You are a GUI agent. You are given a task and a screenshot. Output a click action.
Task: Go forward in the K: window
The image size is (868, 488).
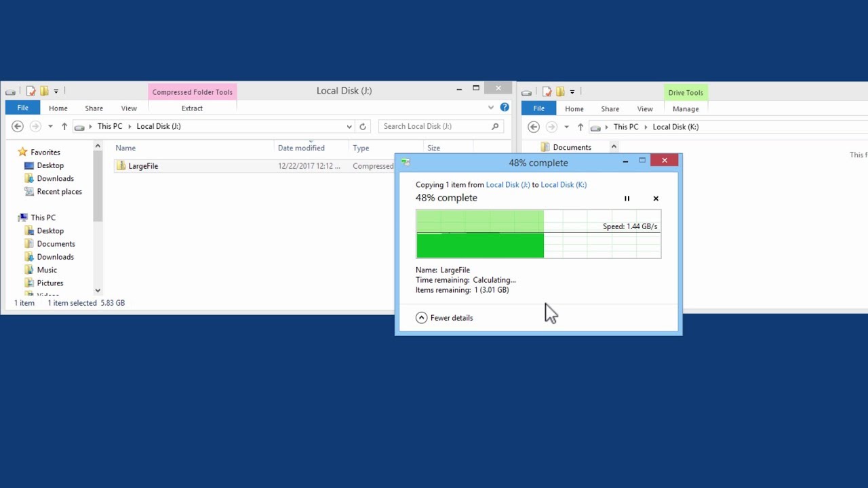551,127
